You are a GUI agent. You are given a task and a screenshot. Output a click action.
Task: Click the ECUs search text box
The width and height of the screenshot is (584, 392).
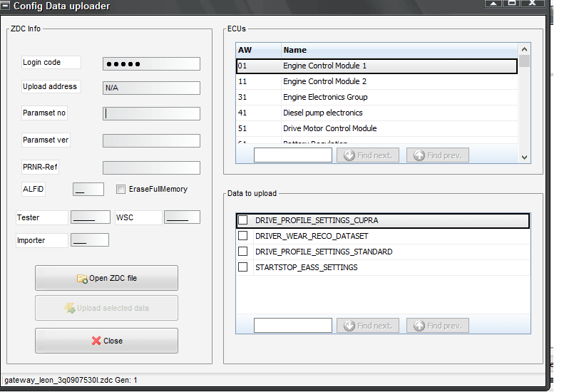pyautogui.click(x=292, y=155)
